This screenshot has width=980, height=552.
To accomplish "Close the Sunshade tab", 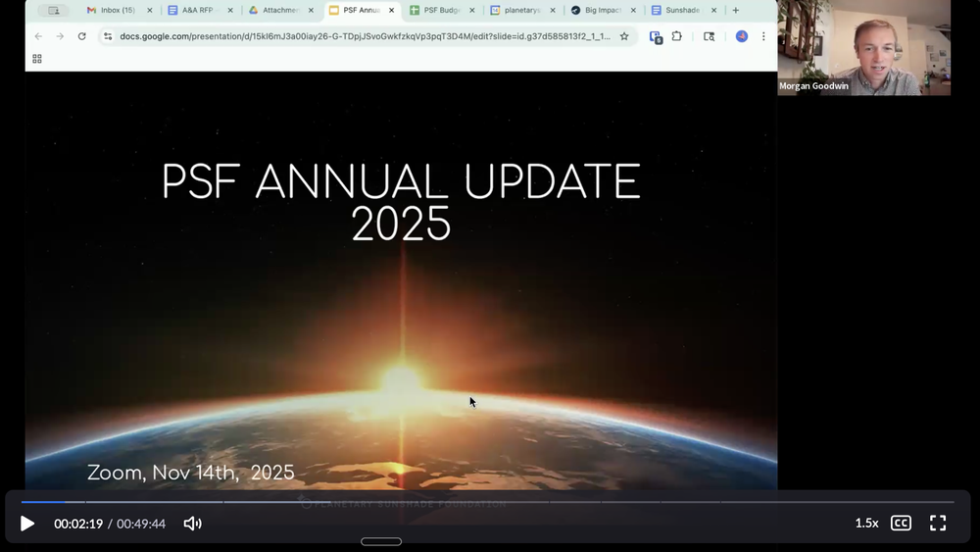I will (713, 10).
